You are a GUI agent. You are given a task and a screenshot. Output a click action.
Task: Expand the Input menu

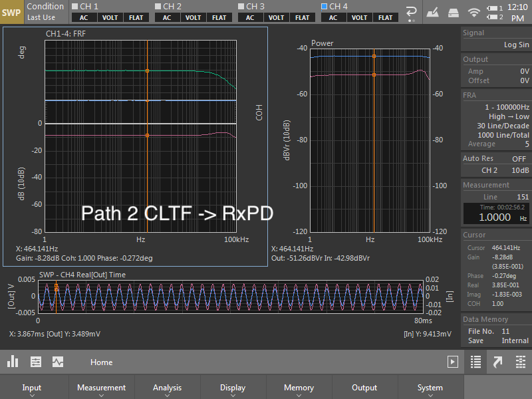(x=32, y=388)
